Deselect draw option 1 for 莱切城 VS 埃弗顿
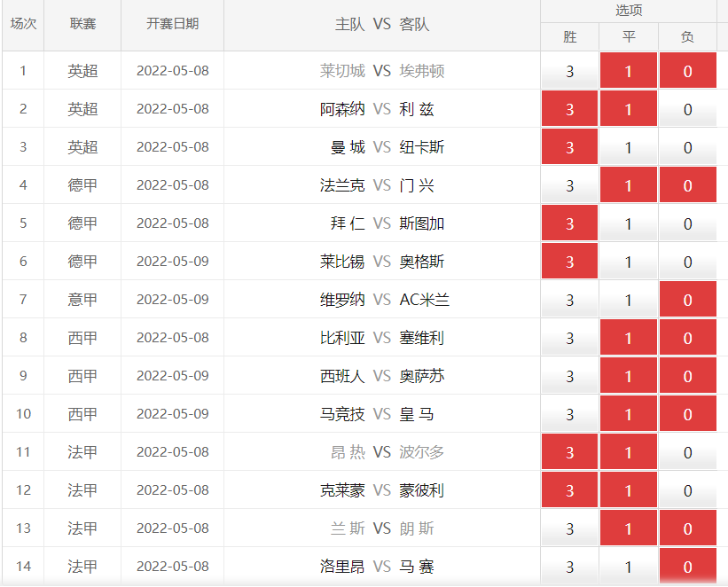728x587 pixels. [x=629, y=71]
